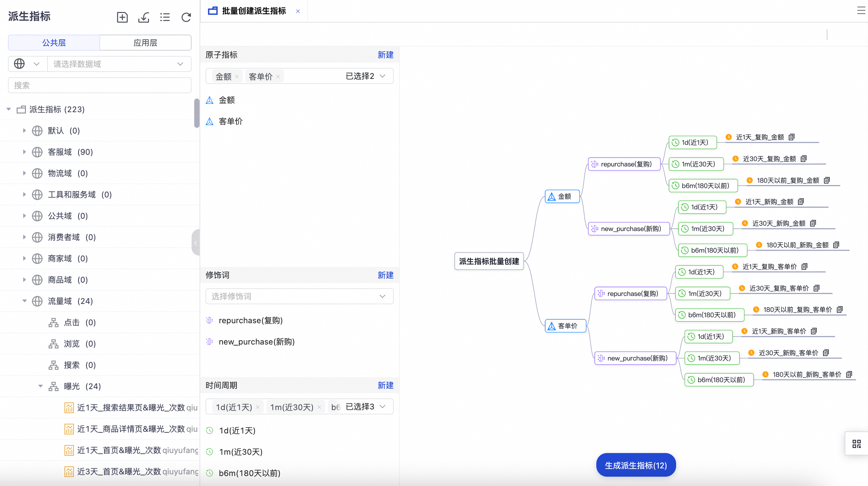Click the clock icon on the 1d(近1天) node

tap(675, 143)
